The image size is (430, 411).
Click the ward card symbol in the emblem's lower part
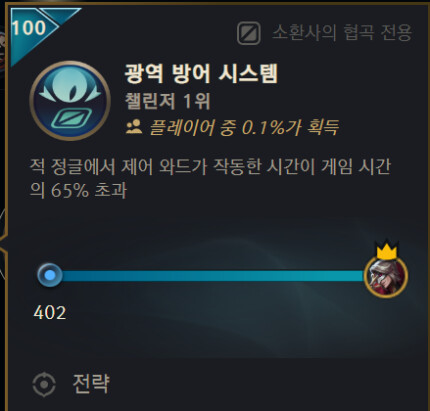click(x=71, y=118)
